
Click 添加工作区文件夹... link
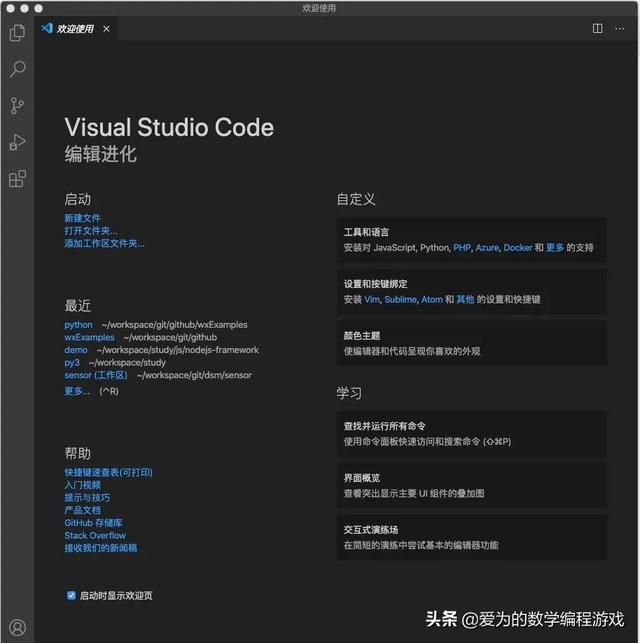[104, 243]
